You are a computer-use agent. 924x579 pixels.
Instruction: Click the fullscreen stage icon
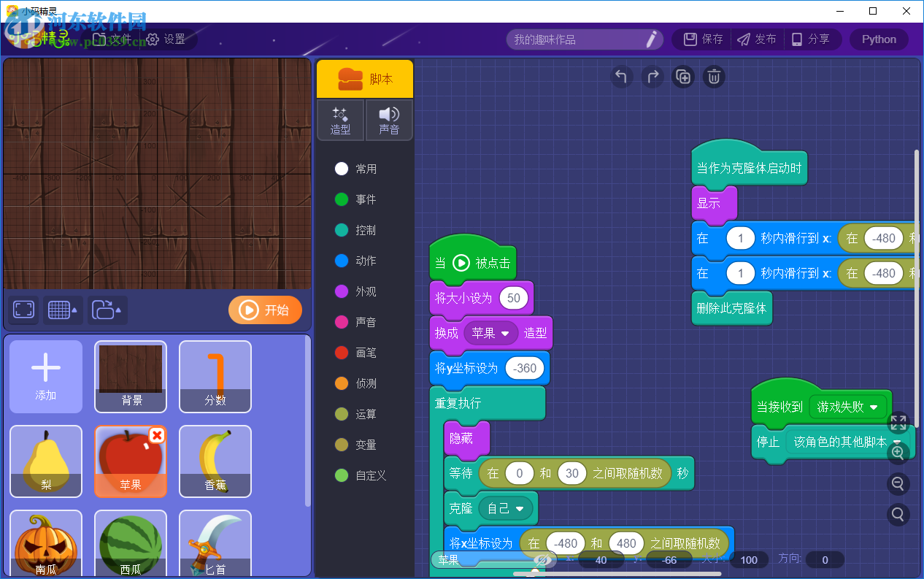pos(24,310)
